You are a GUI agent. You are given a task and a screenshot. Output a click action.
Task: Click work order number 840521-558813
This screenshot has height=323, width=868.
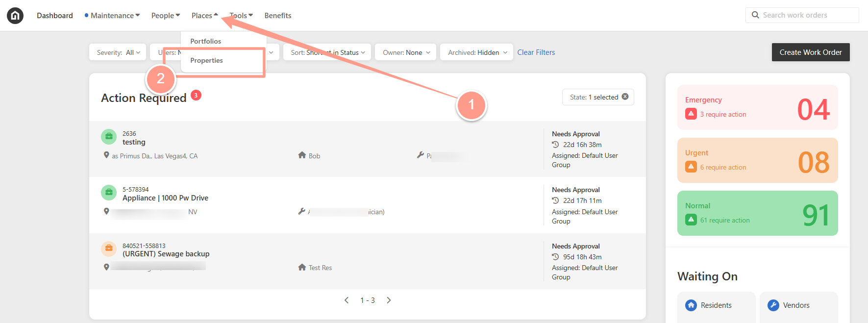[x=144, y=246]
